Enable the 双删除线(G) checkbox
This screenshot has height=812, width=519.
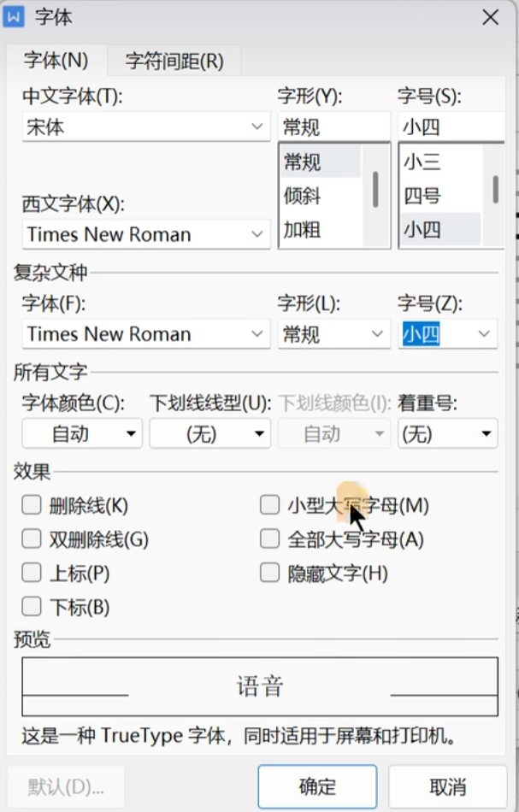coord(32,539)
